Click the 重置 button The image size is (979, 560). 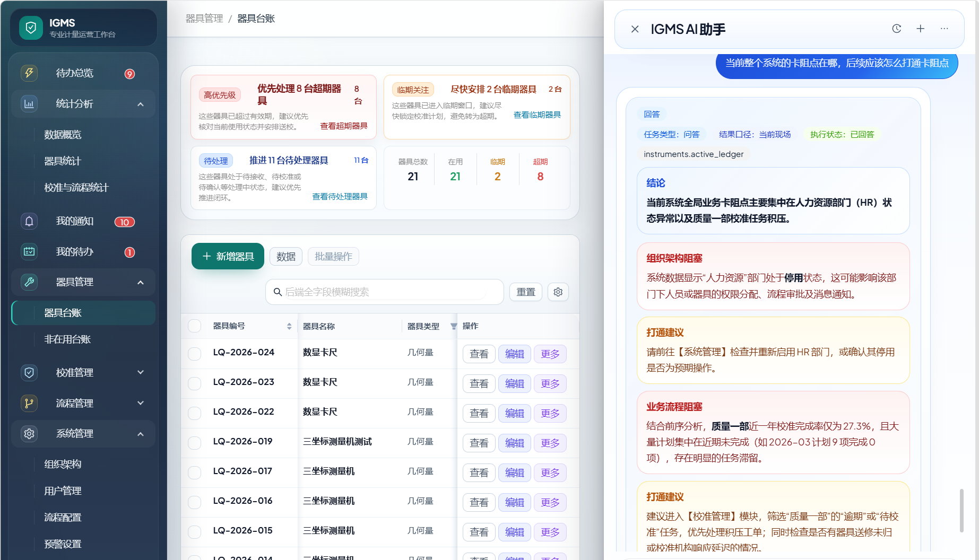pos(526,292)
